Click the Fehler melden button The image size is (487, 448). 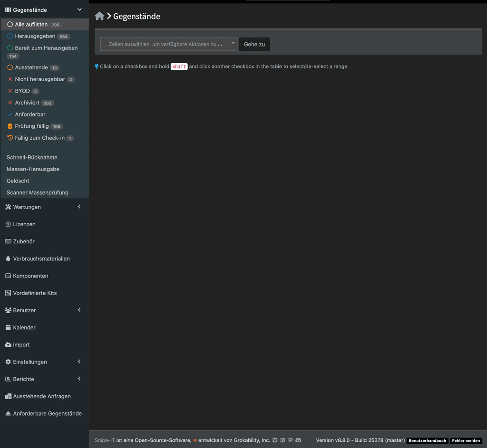[466, 440]
